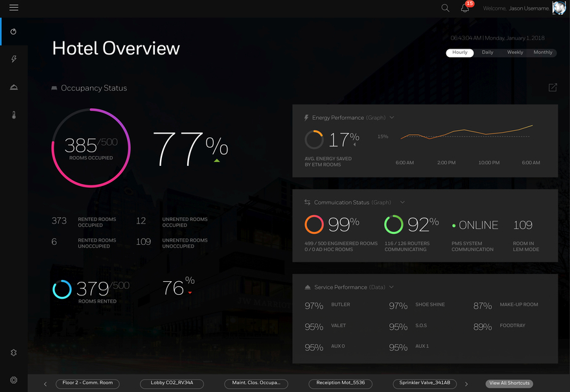Click the 385/500 rooms occupied ring
Screen dimensions: 570x392
coord(91,148)
